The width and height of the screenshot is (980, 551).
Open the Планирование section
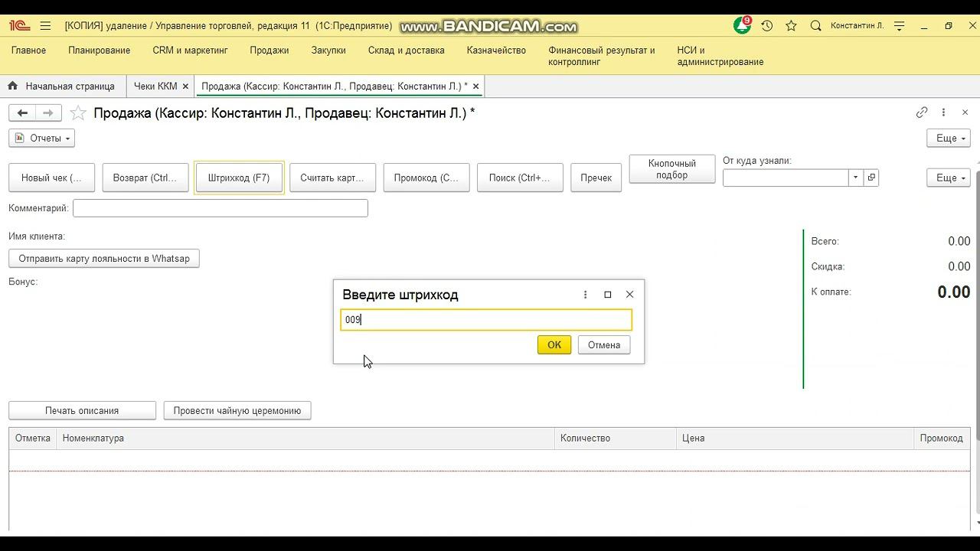point(99,51)
